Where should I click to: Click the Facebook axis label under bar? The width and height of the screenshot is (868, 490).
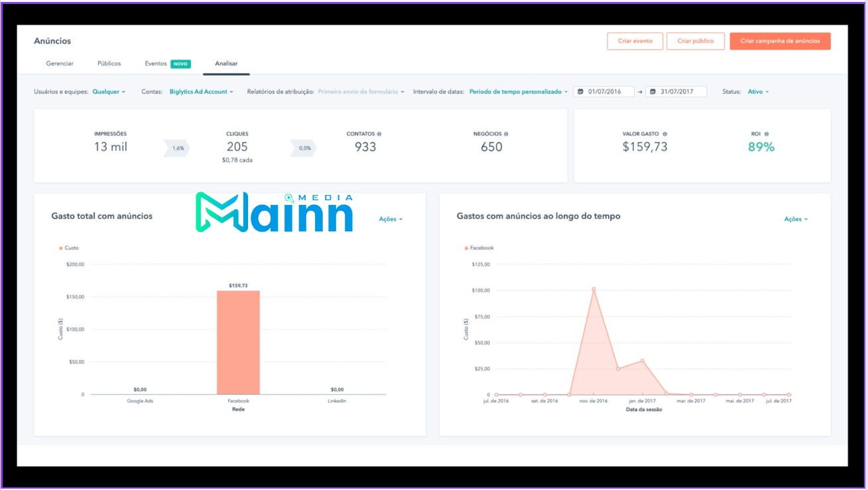(x=238, y=401)
